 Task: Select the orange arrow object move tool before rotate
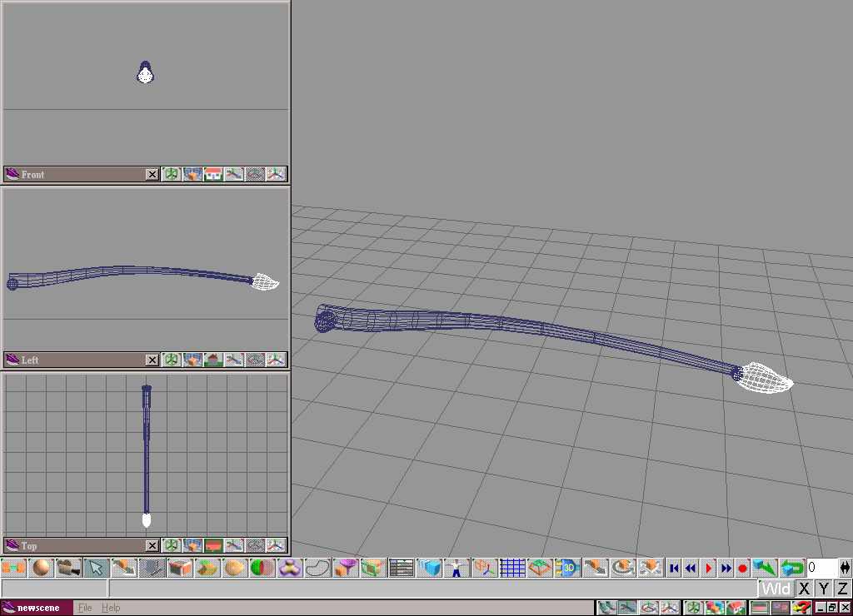point(596,569)
